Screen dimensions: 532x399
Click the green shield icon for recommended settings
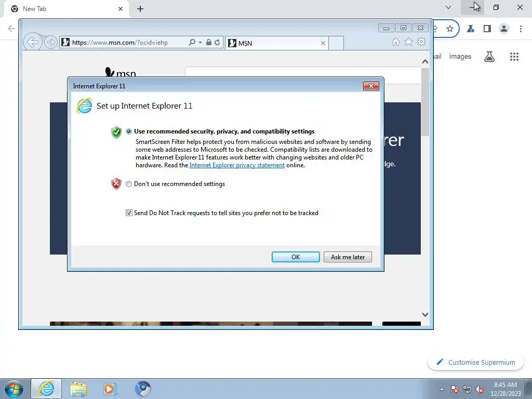tap(116, 132)
